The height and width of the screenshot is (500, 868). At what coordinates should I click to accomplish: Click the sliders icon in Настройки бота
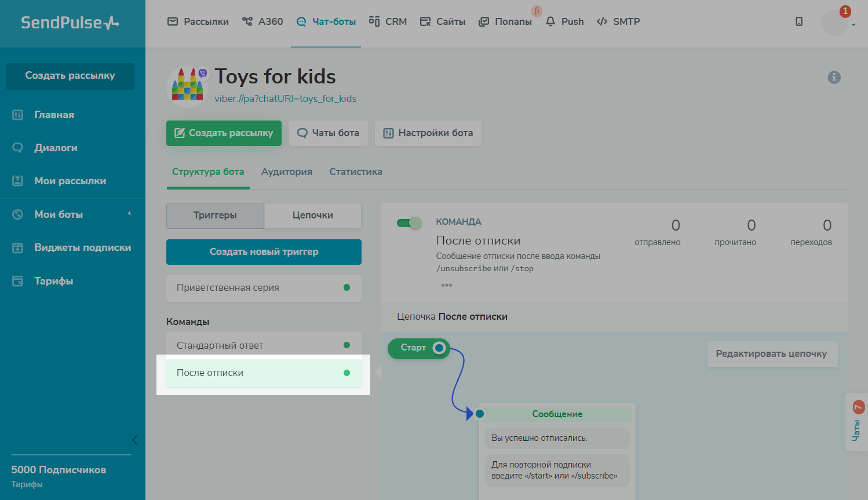[x=389, y=133]
